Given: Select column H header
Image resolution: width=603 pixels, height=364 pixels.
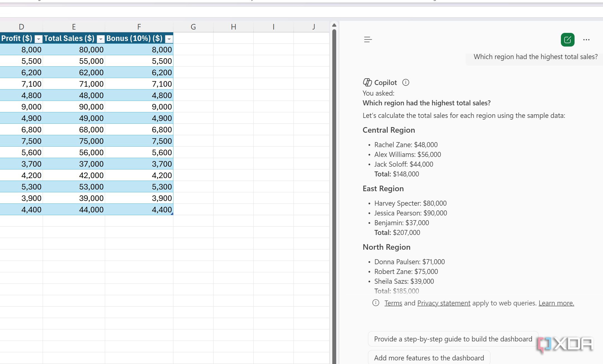Looking at the screenshot, I should tap(234, 27).
